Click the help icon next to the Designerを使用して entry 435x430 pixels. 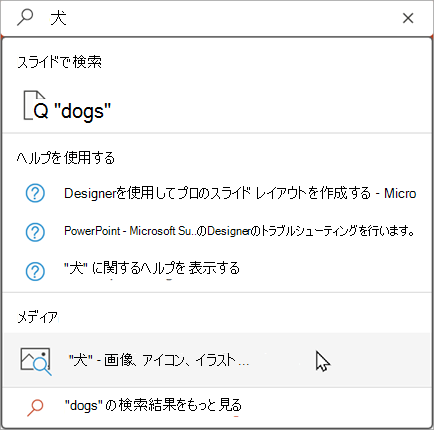(x=35, y=193)
